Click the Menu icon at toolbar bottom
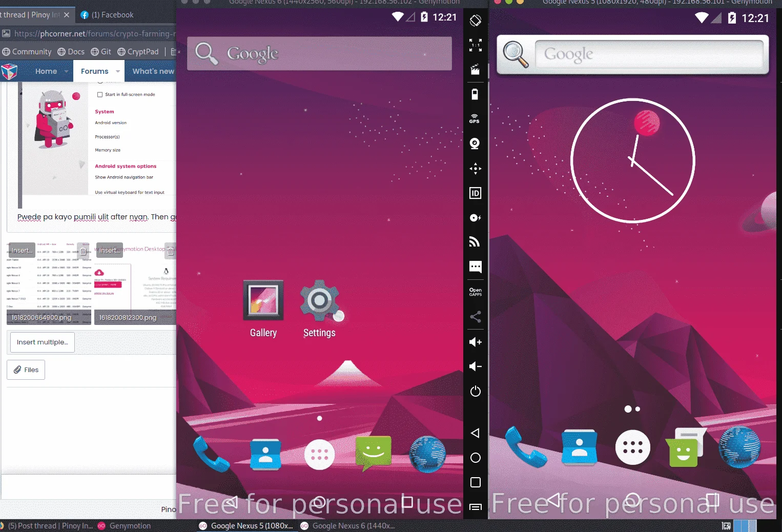Viewport: 782px width, 532px height. 476,507
